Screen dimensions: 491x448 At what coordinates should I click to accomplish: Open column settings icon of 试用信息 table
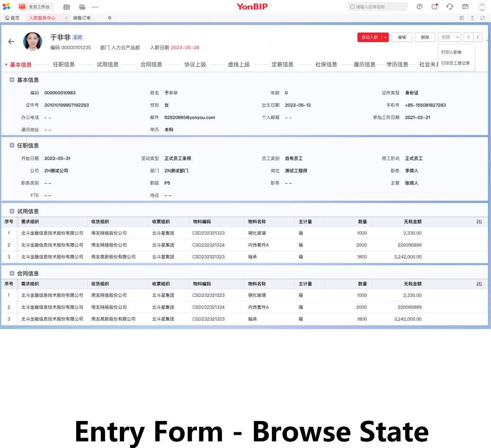(479, 222)
